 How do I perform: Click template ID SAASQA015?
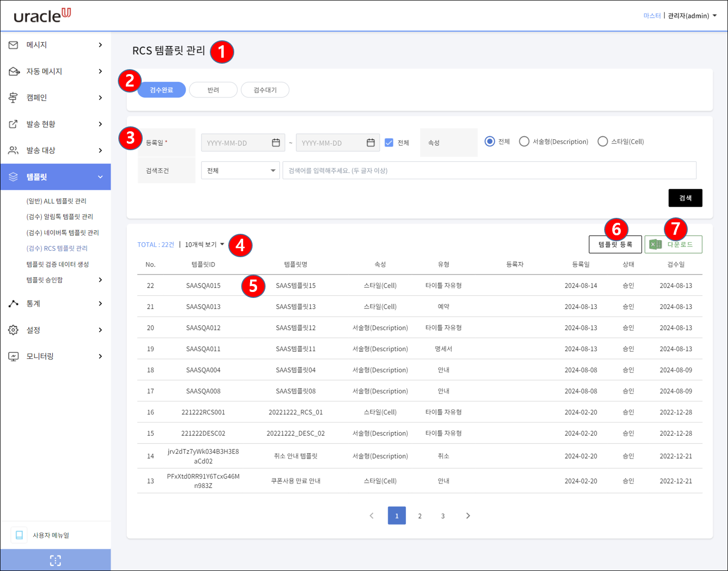[203, 285]
